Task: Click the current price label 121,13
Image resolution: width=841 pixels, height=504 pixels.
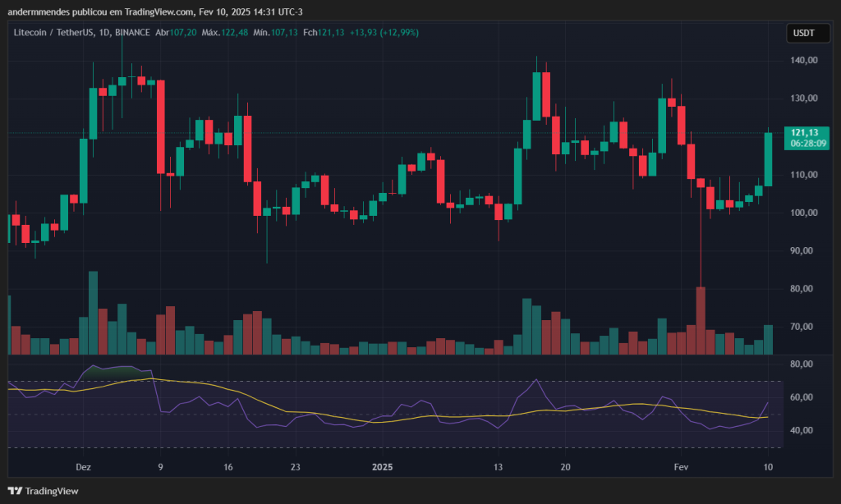Action: (807, 138)
